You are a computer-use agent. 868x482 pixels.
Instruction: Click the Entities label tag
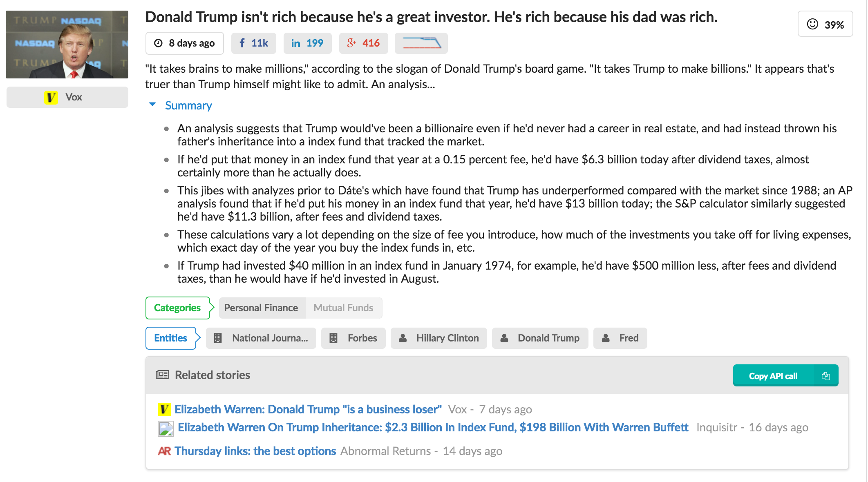[x=170, y=338]
